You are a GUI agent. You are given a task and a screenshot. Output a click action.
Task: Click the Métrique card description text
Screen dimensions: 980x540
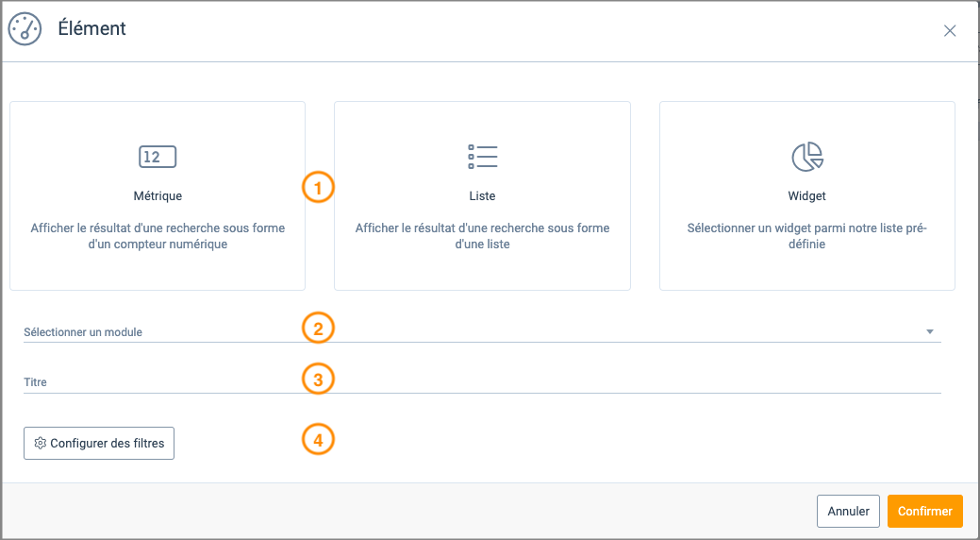[x=158, y=236]
